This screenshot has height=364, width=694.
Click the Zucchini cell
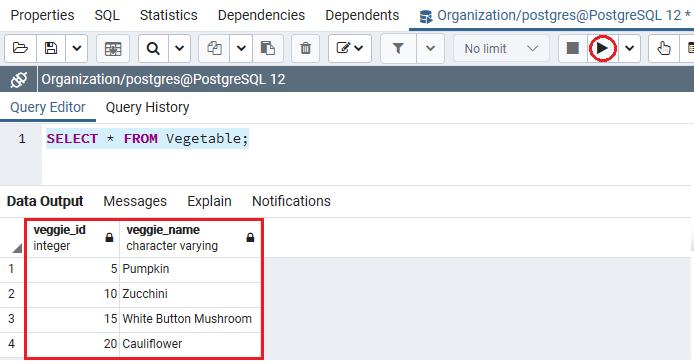pos(190,294)
